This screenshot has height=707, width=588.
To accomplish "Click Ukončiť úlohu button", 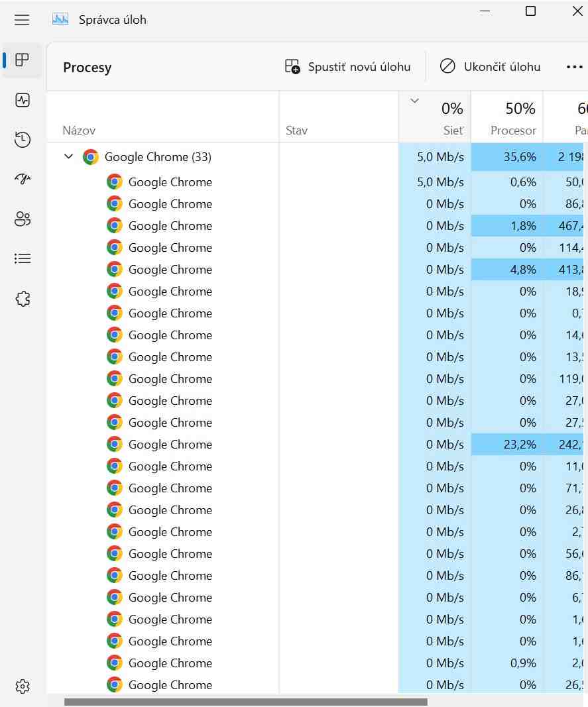I will click(x=490, y=67).
